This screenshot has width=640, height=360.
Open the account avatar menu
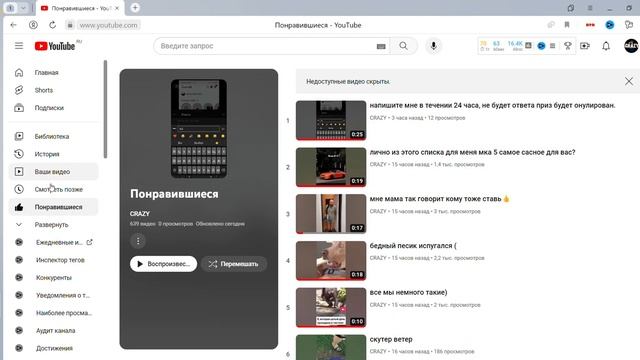(x=631, y=46)
